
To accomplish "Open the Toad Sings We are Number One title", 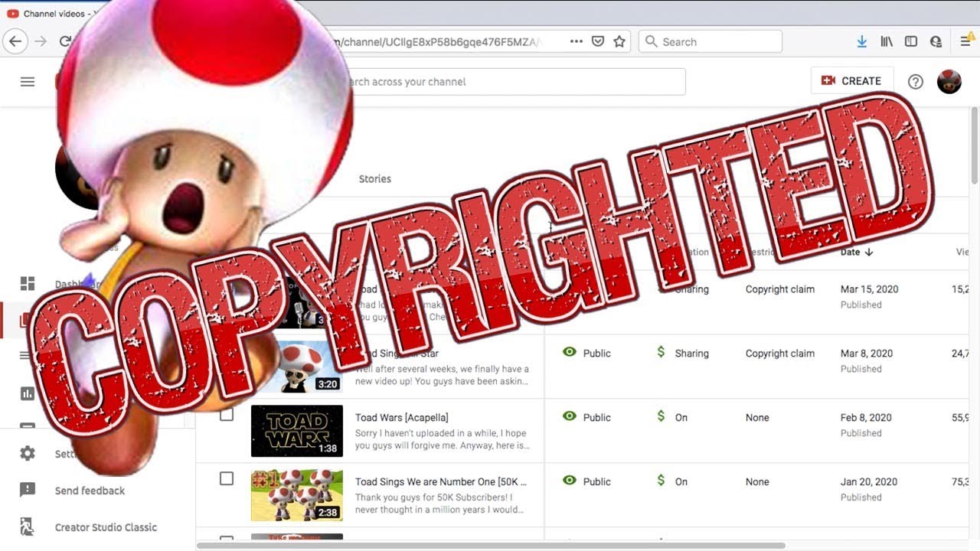I will (x=441, y=481).
